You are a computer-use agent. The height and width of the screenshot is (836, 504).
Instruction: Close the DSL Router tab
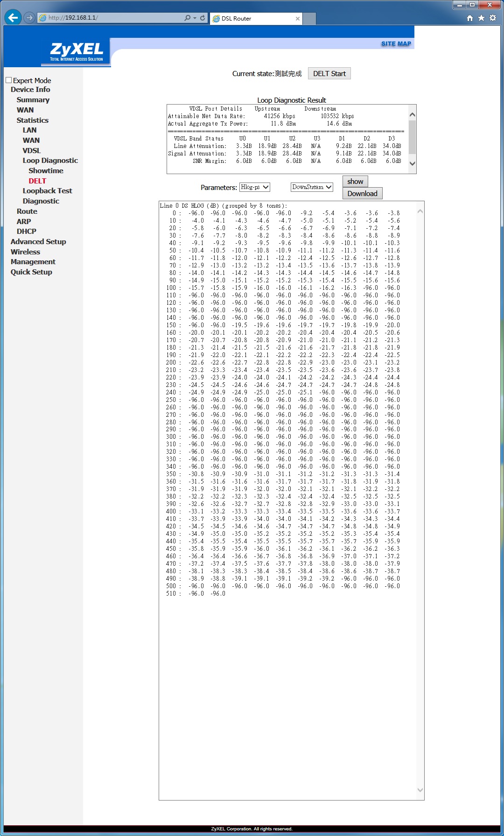(298, 19)
